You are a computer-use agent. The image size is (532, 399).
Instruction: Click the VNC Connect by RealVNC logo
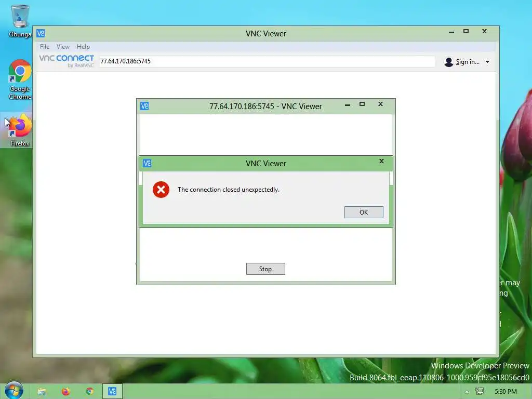66,61
